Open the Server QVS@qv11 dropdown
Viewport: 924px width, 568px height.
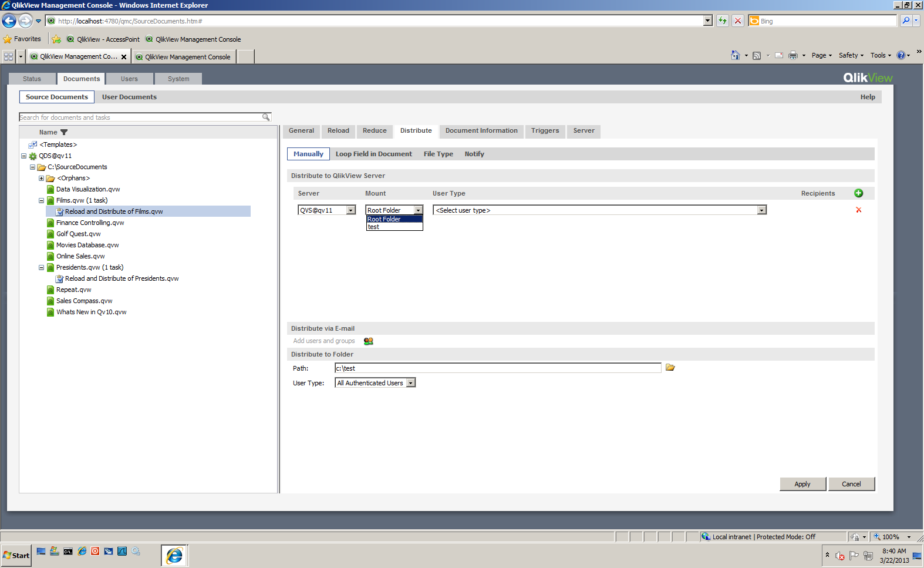[x=327, y=210]
